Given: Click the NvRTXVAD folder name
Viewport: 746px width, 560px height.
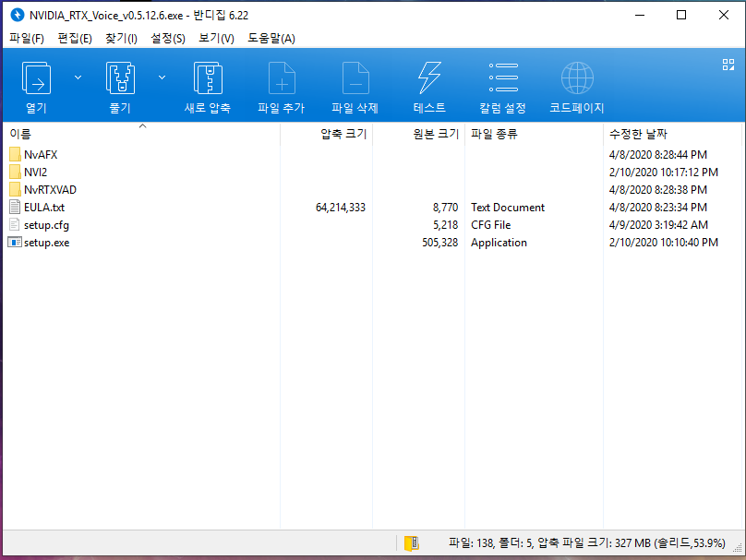Looking at the screenshot, I should [51, 190].
